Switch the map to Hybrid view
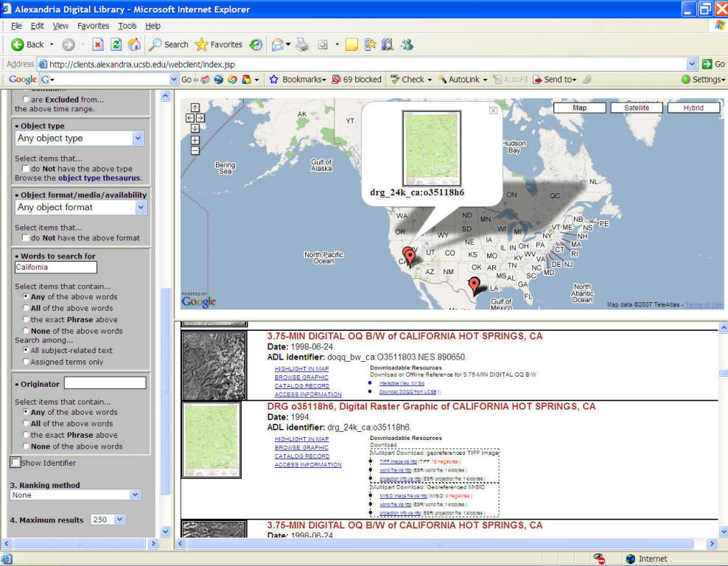The height and width of the screenshot is (566, 728). tap(693, 108)
